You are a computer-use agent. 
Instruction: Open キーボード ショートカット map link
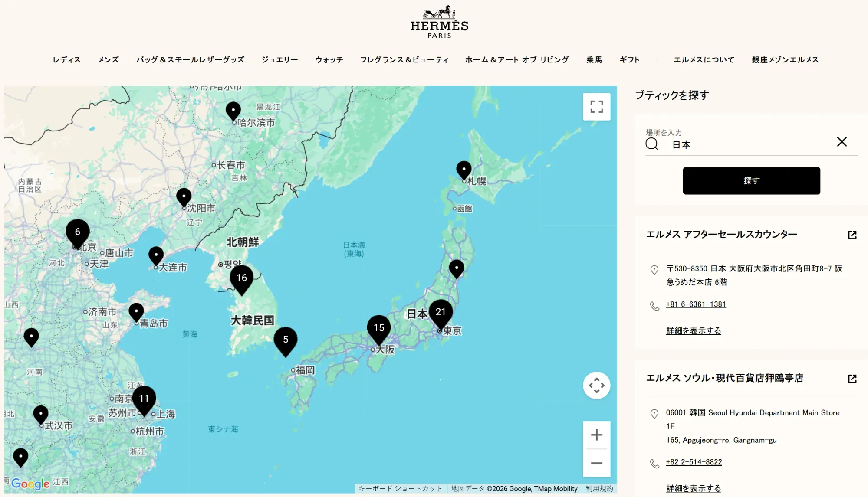400,488
